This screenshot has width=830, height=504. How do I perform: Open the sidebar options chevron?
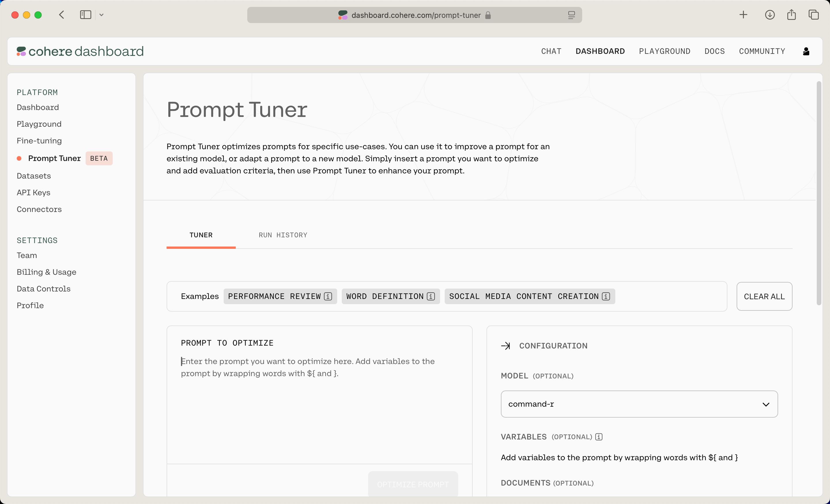point(101,15)
